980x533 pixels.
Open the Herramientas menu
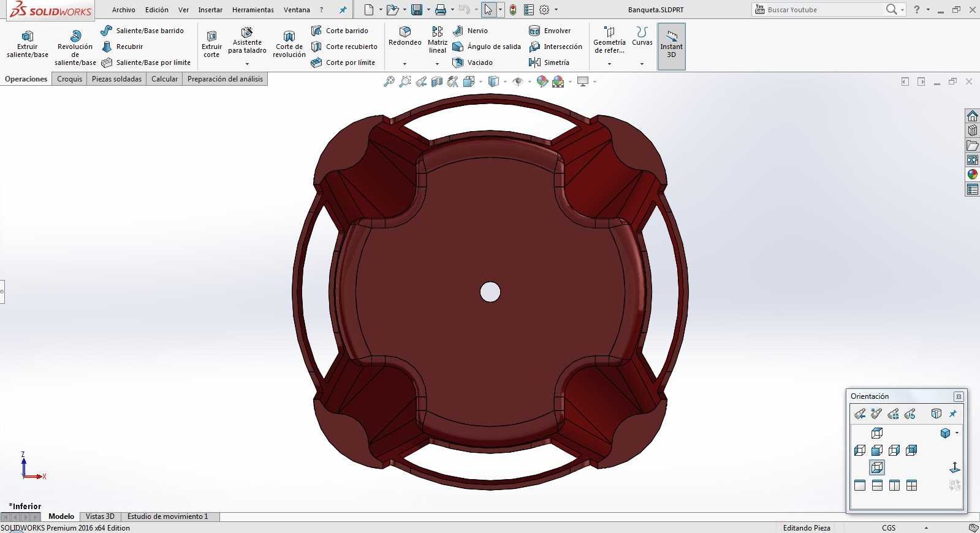click(253, 10)
